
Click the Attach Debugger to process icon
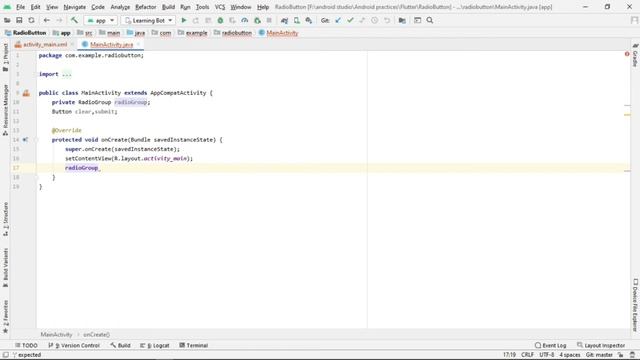(x=257, y=20)
